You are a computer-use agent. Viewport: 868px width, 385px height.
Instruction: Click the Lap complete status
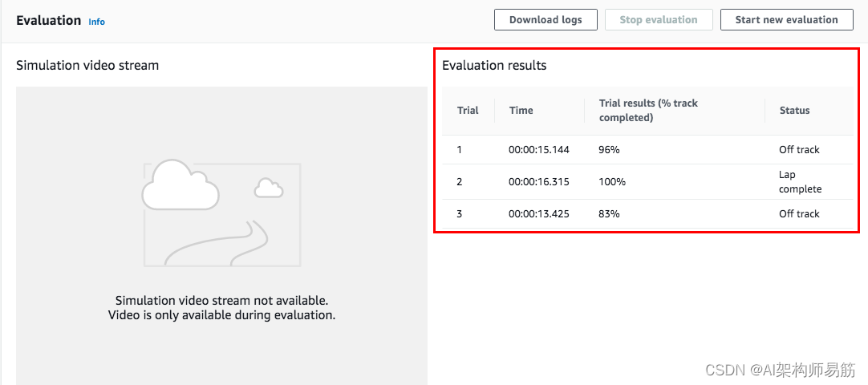click(x=800, y=182)
